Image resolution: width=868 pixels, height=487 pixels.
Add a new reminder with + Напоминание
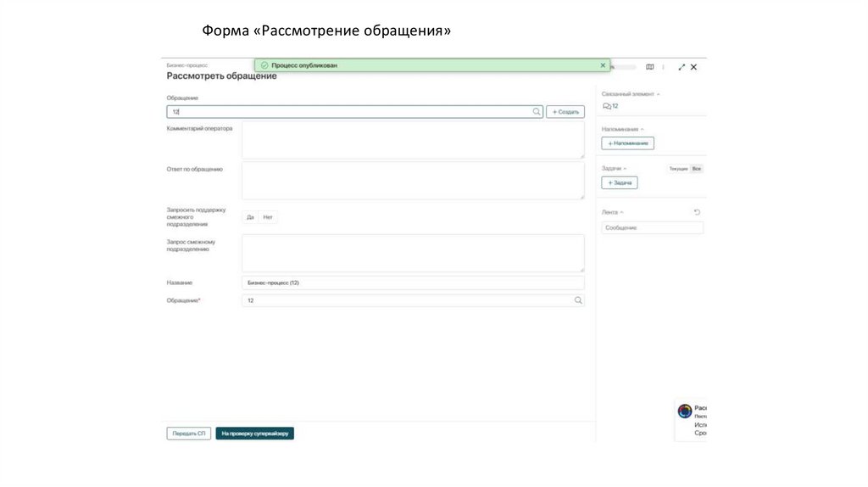pos(627,143)
